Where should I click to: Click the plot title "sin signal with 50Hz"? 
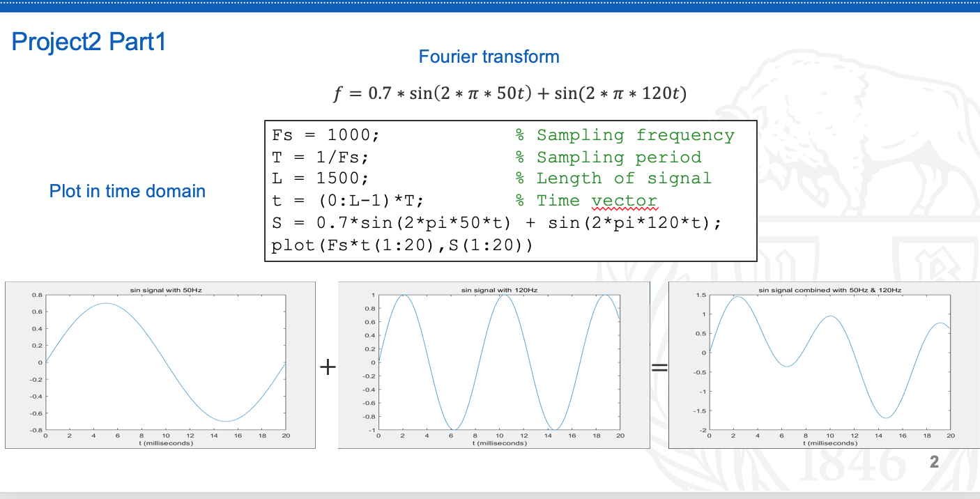165,289
